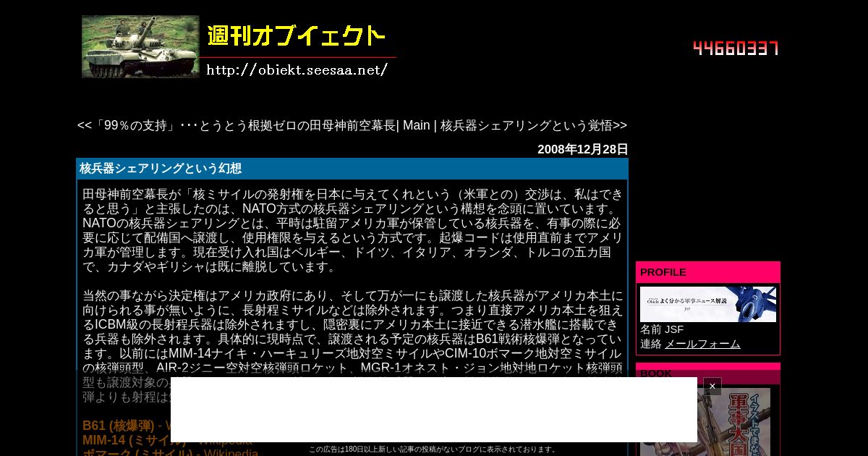Click the tank header image
This screenshot has width=868, height=456.
point(140,47)
